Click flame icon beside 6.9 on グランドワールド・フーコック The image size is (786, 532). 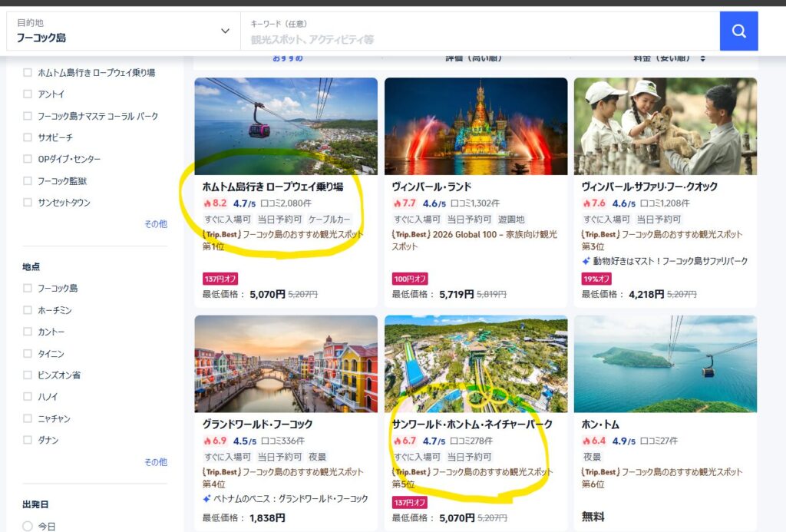coord(207,441)
